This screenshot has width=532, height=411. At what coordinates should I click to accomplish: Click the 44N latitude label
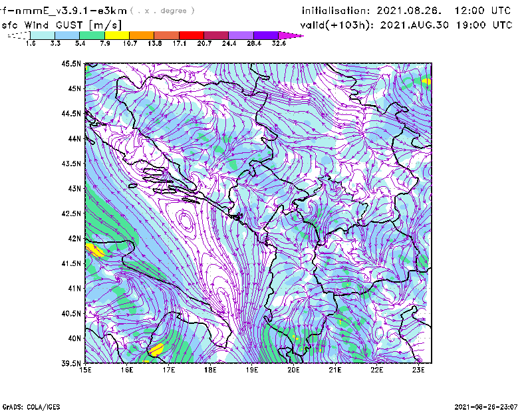pyautogui.click(x=74, y=138)
